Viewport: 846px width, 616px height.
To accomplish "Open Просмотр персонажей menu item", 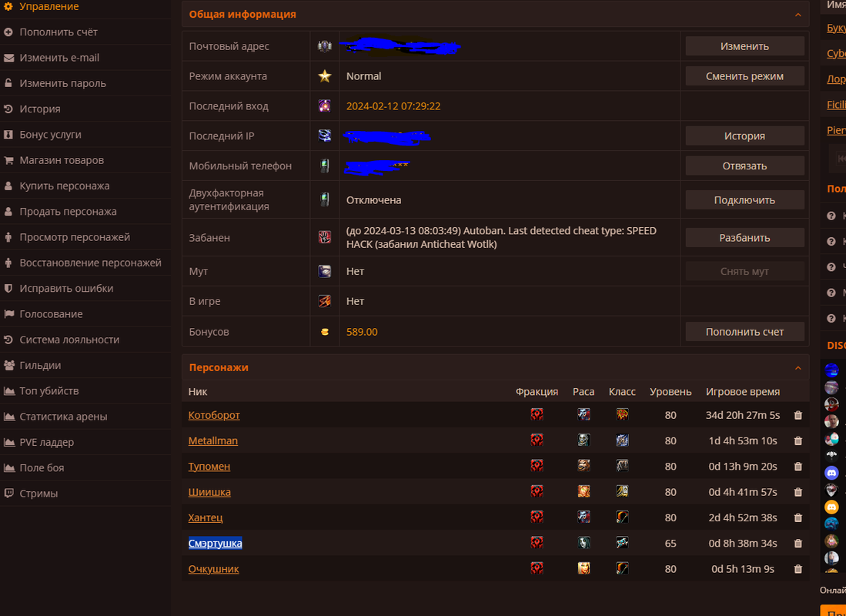I will click(75, 237).
